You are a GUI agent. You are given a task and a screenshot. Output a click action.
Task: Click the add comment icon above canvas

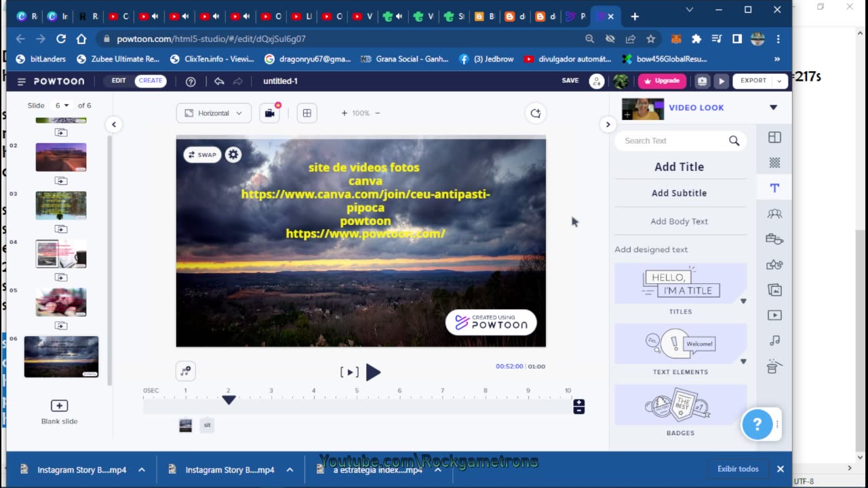click(x=536, y=113)
